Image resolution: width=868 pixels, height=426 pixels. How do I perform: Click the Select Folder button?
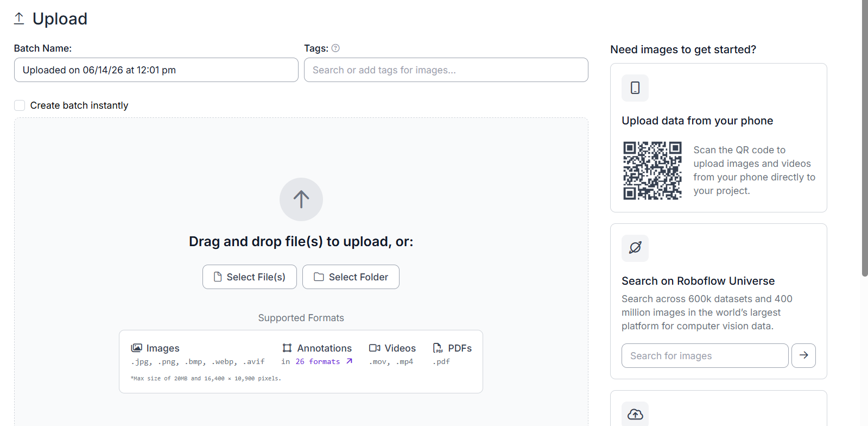pyautogui.click(x=351, y=277)
